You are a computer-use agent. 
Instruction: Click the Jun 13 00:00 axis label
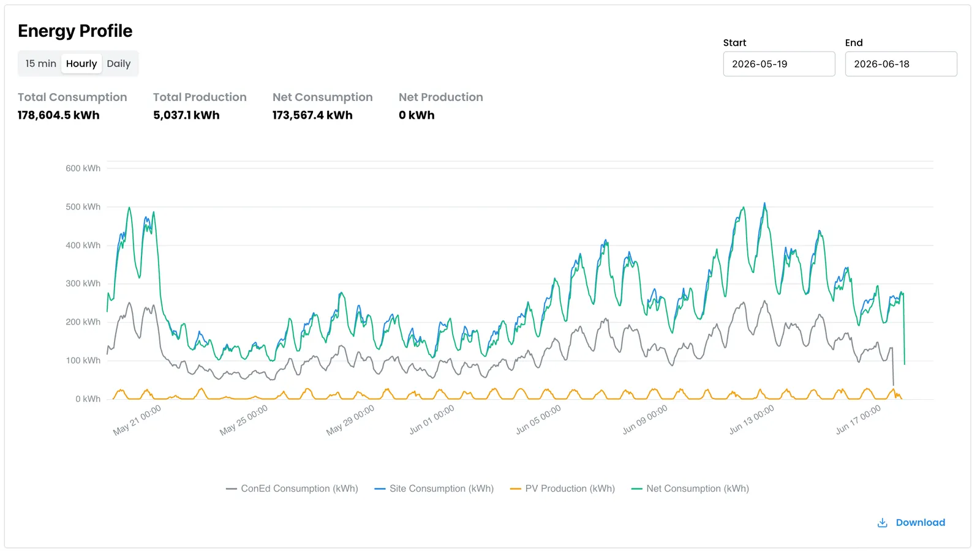pos(752,420)
